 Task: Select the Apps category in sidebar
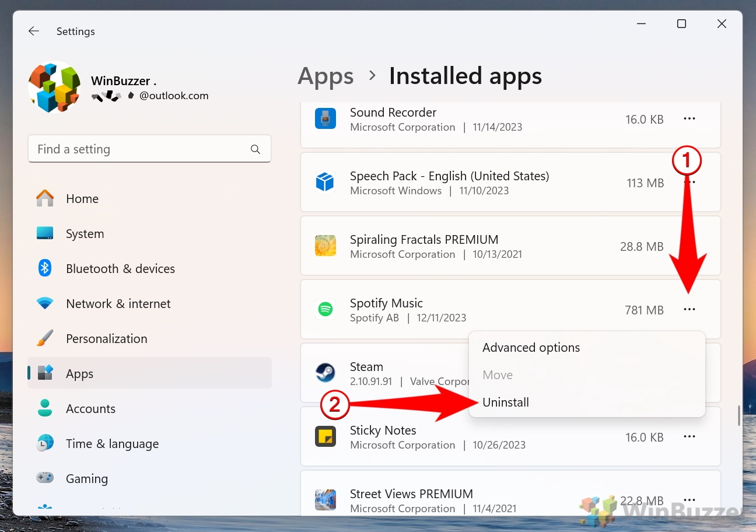click(149, 373)
